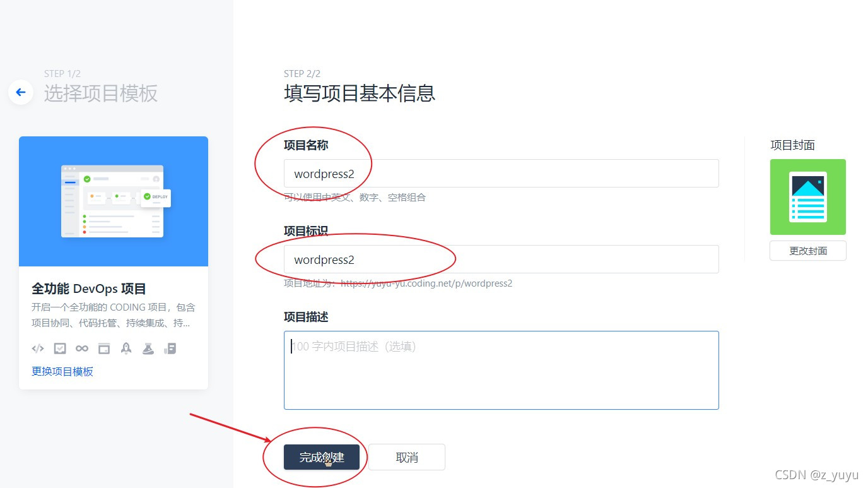Focus the 项目描述 description textarea

pos(501,369)
